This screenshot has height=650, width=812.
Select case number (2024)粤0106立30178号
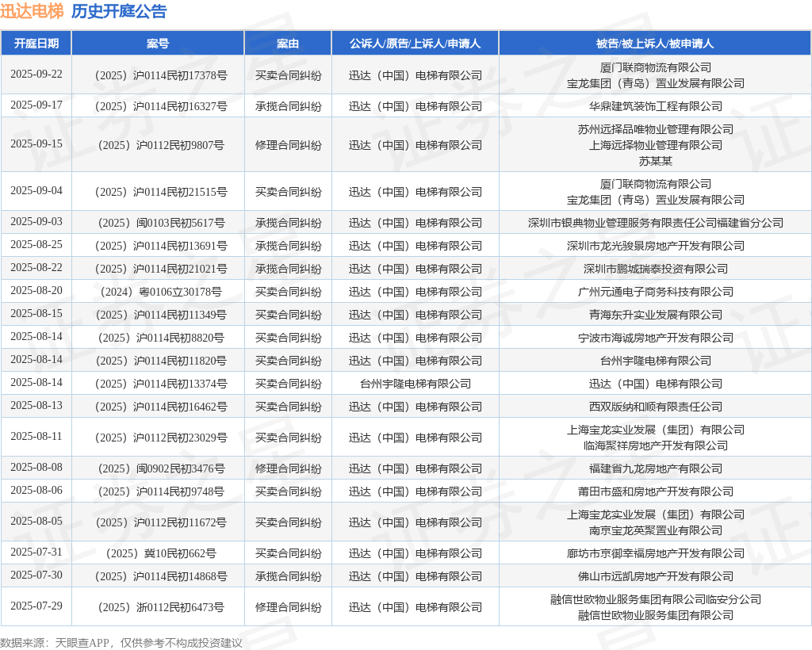click(161, 292)
